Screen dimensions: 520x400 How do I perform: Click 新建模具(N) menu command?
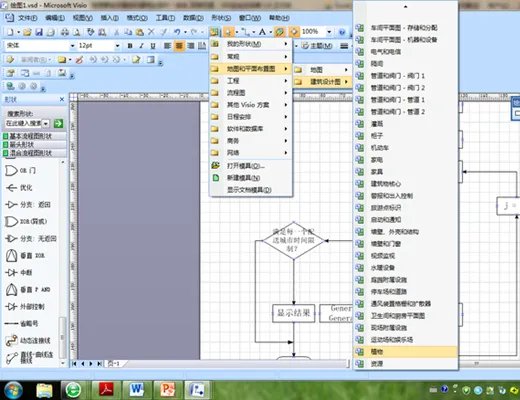251,178
